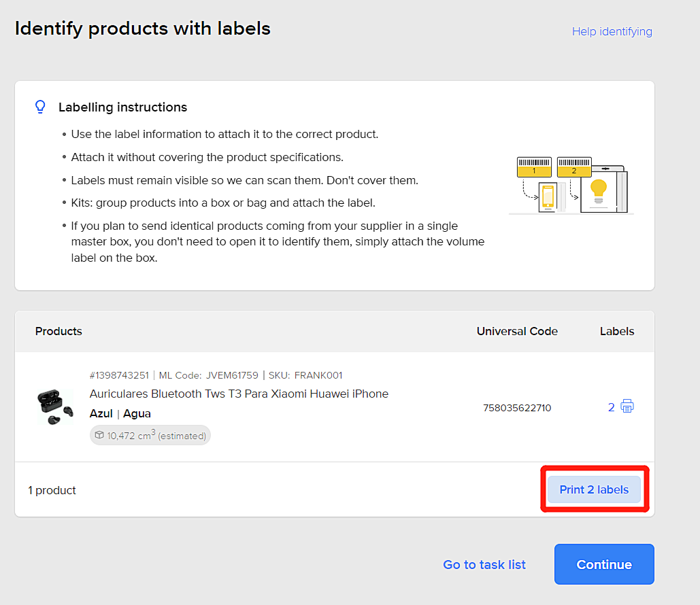Open the Help identifying link
Viewport: 700px width, 605px height.
click(x=612, y=31)
